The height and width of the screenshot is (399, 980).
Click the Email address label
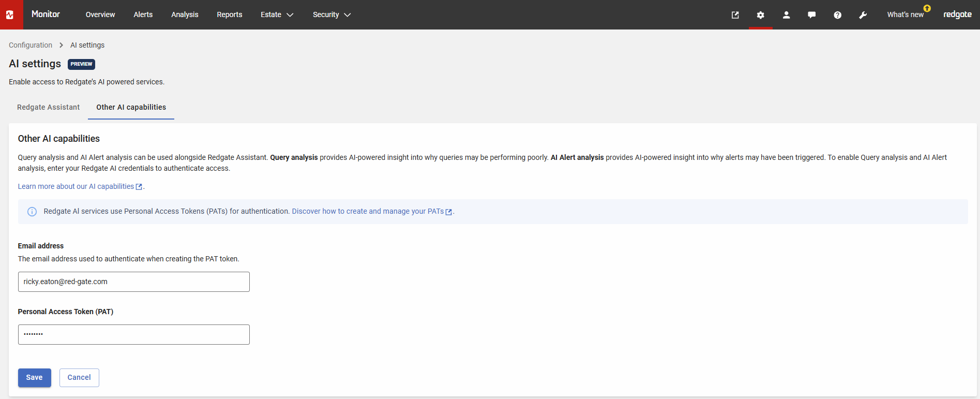(41, 246)
